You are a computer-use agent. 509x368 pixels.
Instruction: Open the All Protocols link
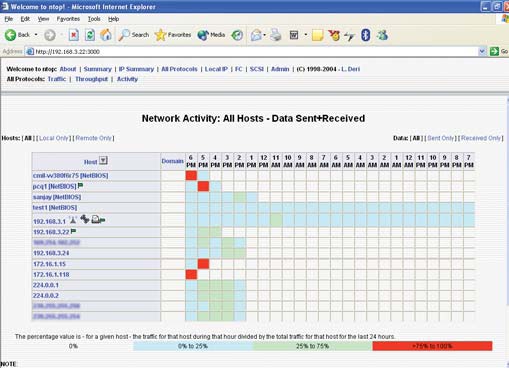179,69
